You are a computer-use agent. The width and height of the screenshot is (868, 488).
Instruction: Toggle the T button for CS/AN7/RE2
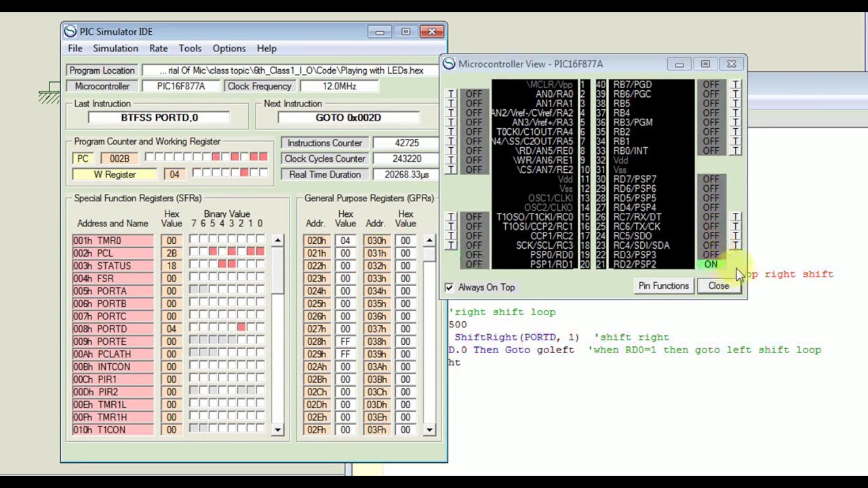pyautogui.click(x=451, y=170)
